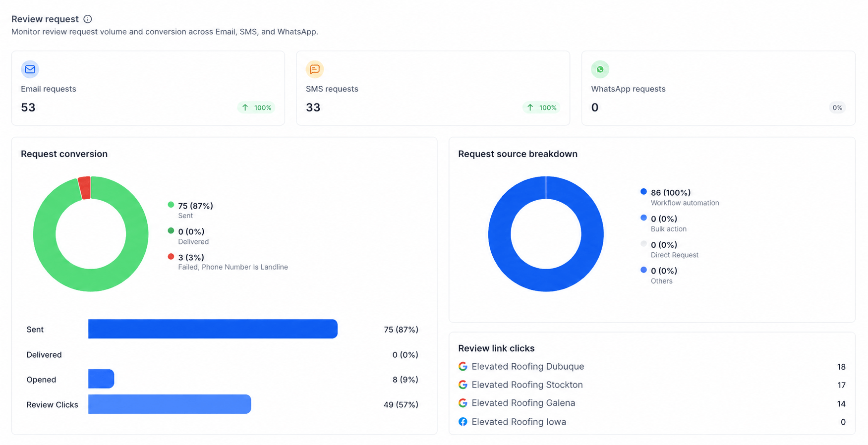Click the Review Clicks horizontal bar

(x=170, y=404)
